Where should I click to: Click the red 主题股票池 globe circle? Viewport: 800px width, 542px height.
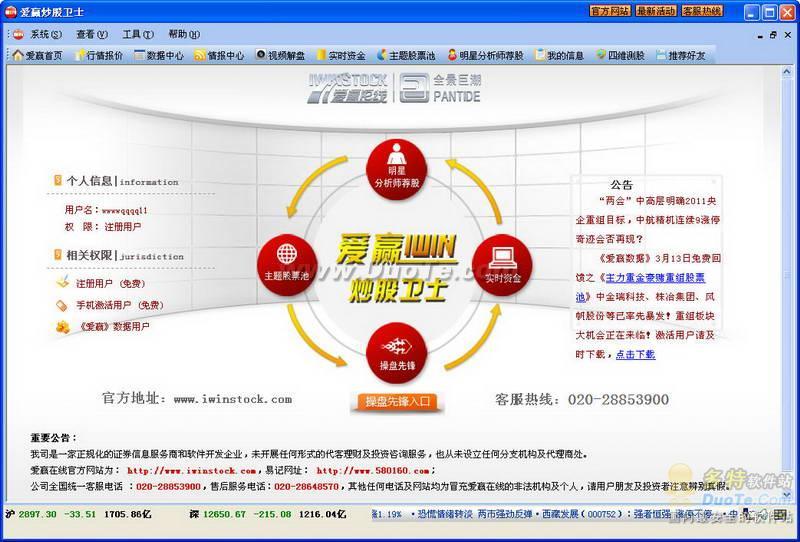(287, 264)
